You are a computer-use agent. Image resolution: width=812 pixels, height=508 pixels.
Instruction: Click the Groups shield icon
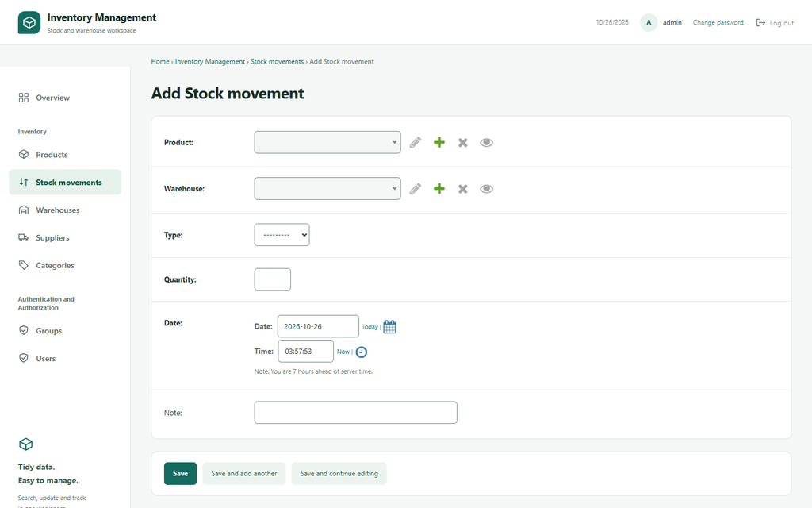(24, 330)
